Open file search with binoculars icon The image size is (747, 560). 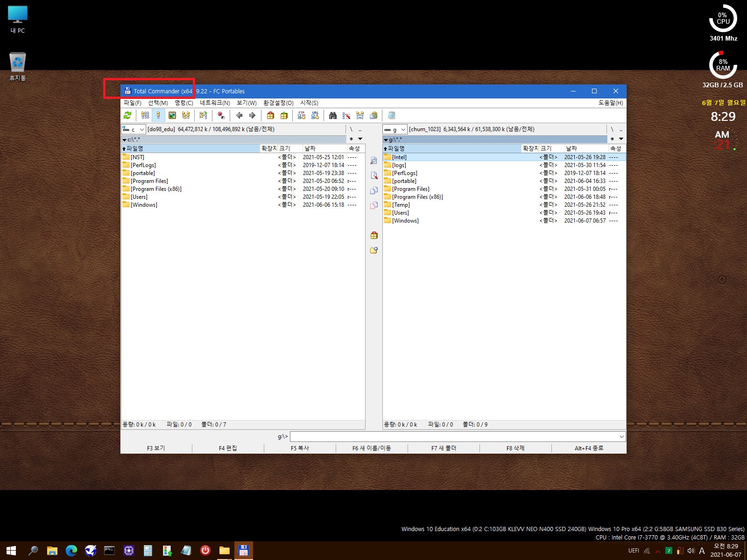(x=333, y=115)
